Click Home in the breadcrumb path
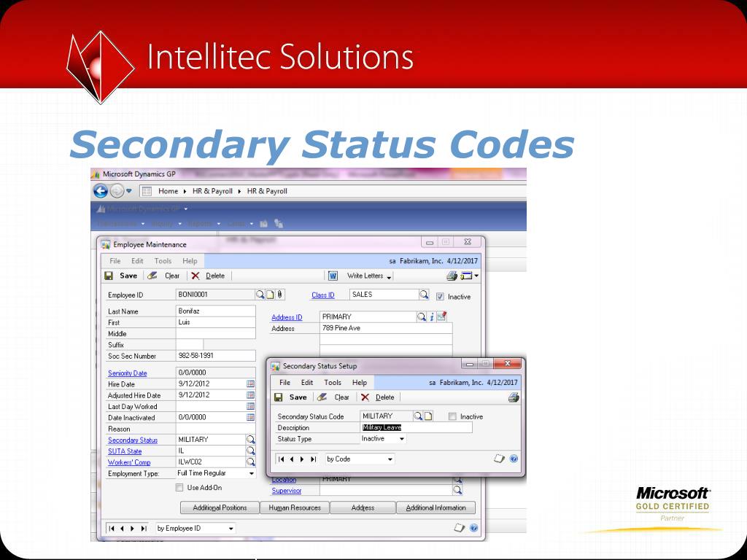Viewport: 747px width, 560px height. [168, 191]
